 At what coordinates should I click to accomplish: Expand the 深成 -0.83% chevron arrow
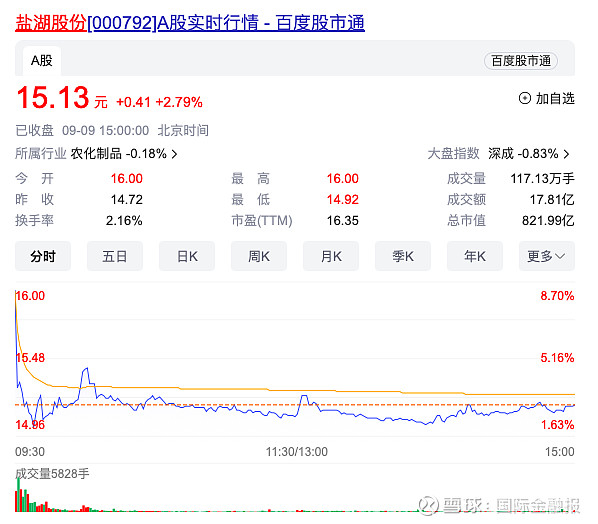(x=567, y=154)
